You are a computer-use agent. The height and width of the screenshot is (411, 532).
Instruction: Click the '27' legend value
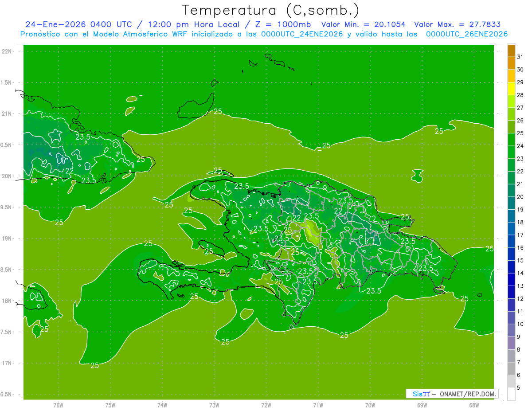click(520, 108)
